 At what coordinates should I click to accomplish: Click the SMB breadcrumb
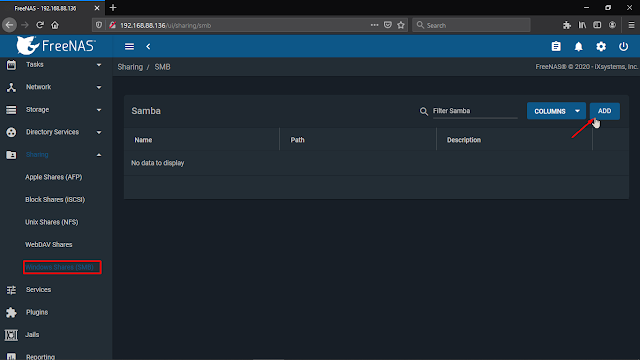click(162, 67)
